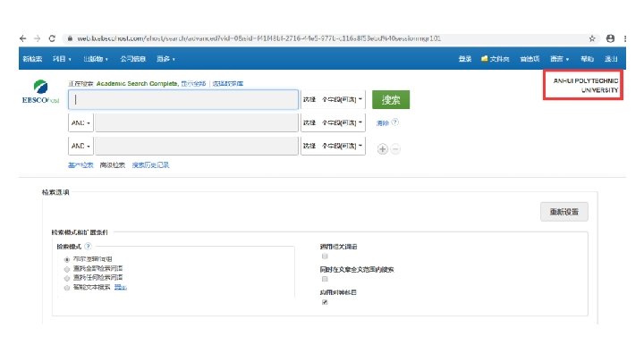Add a search row with the plus icon
Screen dimensions: 644x362
[383, 149]
